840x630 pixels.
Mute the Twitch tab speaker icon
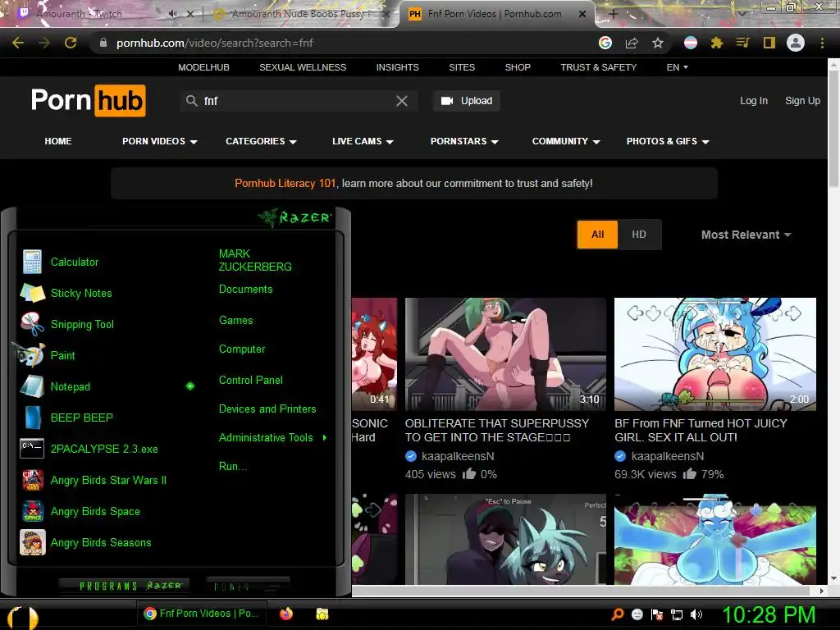(x=172, y=14)
